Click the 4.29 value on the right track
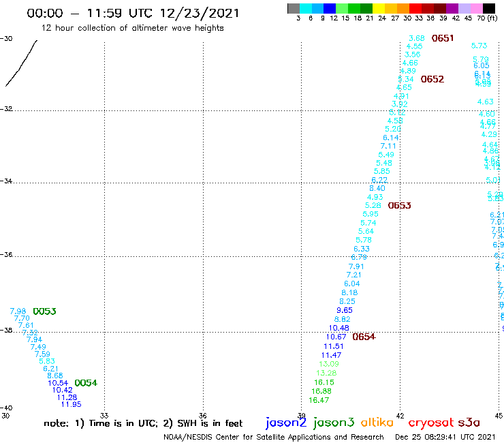 [489, 134]
